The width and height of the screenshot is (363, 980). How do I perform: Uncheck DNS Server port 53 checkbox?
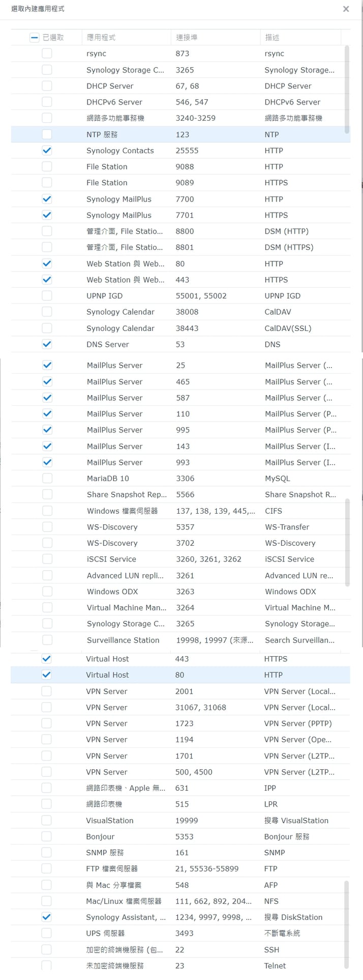(x=47, y=344)
